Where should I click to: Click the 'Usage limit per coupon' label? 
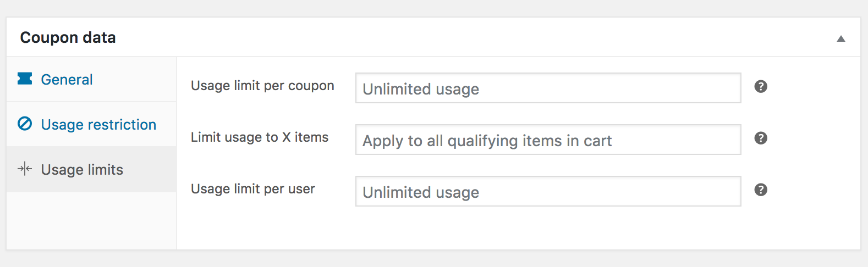tap(262, 86)
